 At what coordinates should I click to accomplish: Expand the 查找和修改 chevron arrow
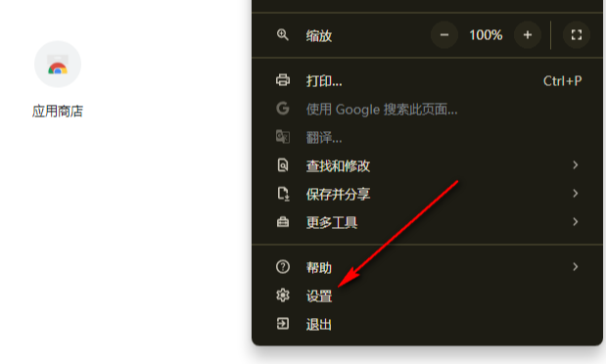(x=575, y=165)
